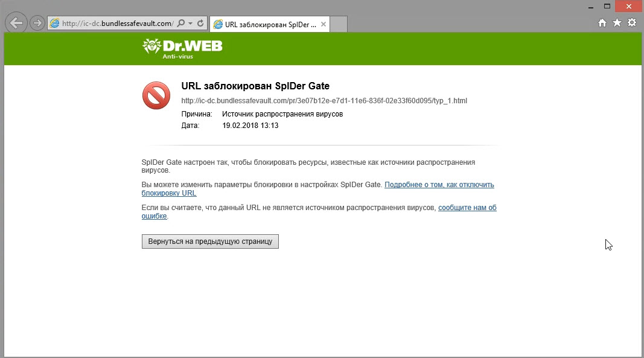Refresh the page with reload icon

(x=200, y=24)
